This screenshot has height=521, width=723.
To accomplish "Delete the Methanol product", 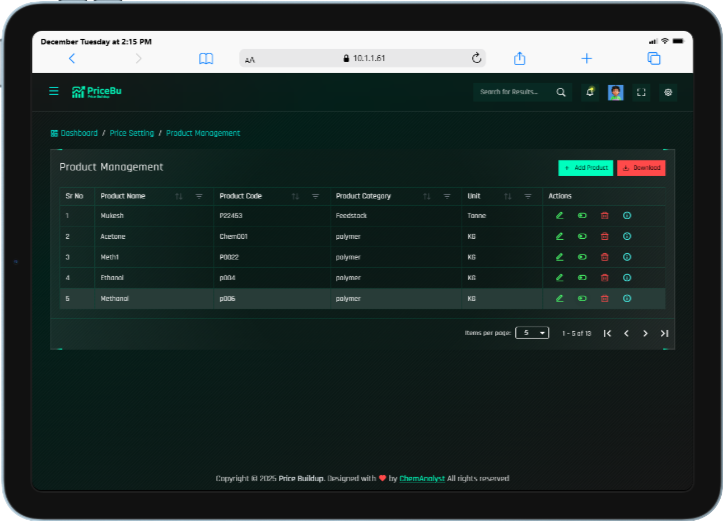I will [604, 298].
